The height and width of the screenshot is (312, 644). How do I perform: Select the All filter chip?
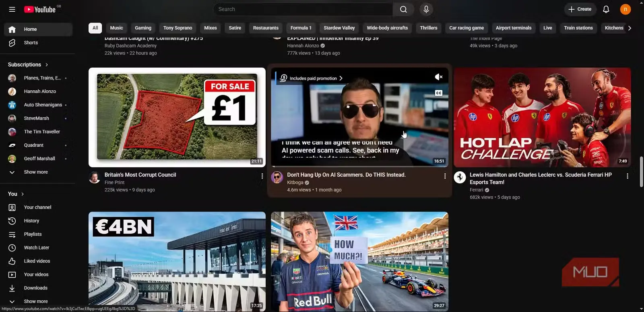coord(95,28)
